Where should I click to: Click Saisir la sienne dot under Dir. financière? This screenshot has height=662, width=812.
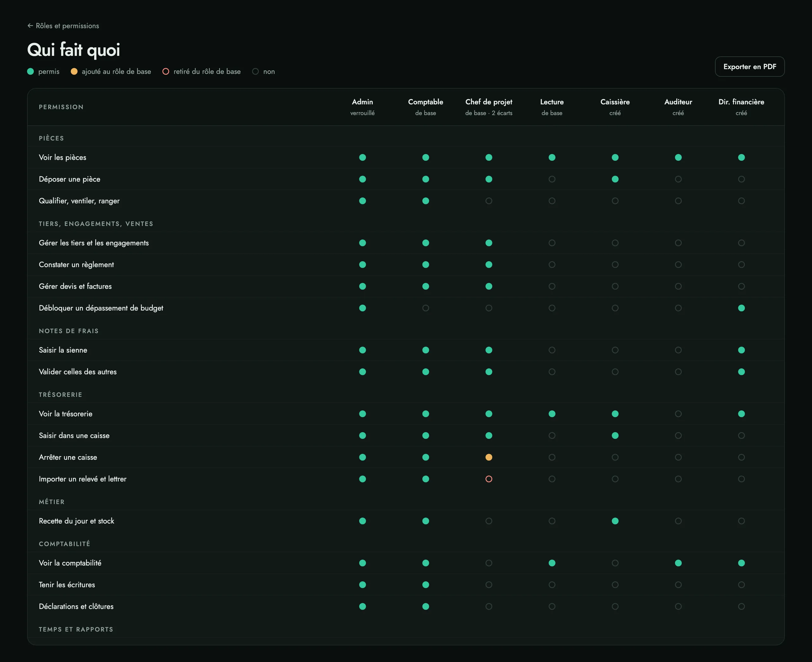coord(742,350)
